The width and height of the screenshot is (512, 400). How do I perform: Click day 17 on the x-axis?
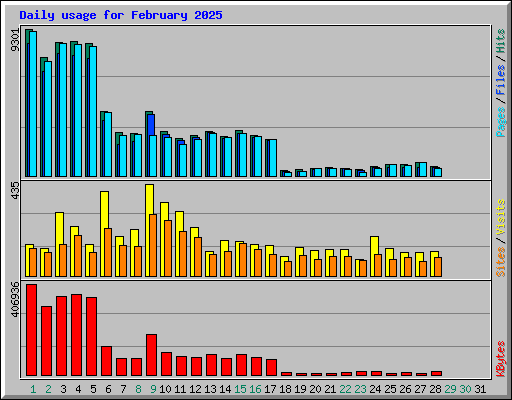270,389
